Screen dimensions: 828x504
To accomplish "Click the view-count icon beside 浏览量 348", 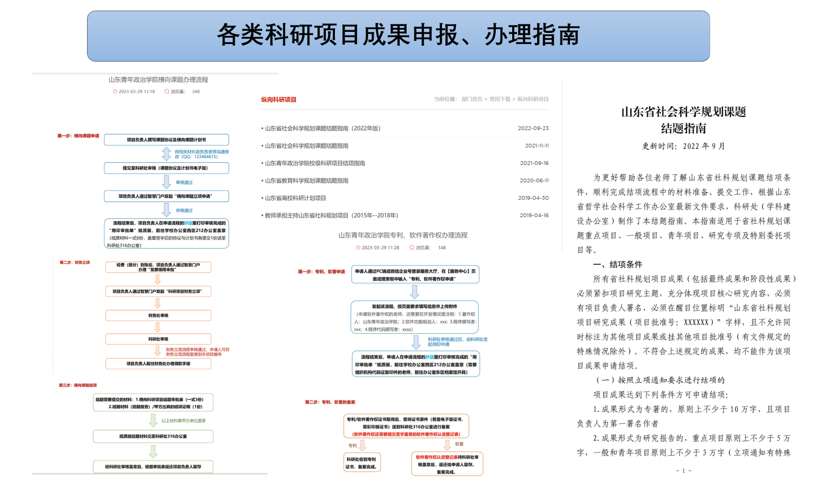I will tap(167, 92).
